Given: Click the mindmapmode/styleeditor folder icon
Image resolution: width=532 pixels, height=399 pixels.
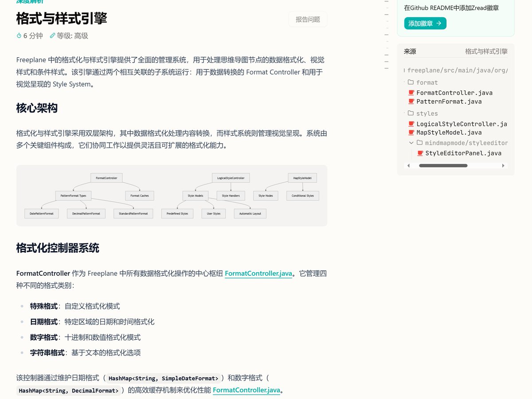Looking at the screenshot, I should tap(419, 143).
